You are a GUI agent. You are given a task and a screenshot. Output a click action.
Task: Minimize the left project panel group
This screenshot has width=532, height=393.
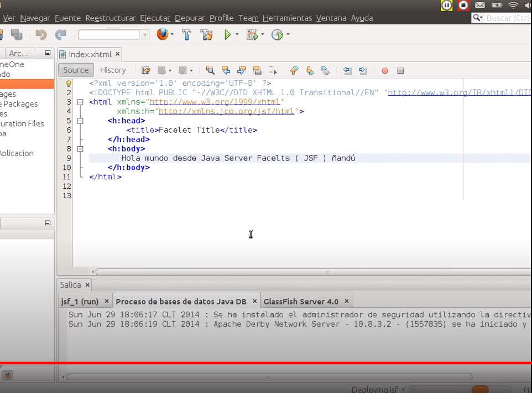point(48,53)
